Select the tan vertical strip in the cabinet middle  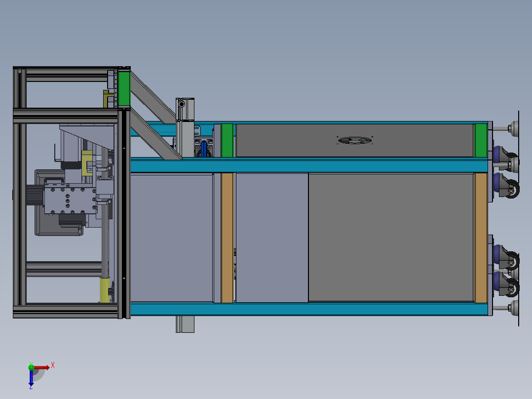227,238
